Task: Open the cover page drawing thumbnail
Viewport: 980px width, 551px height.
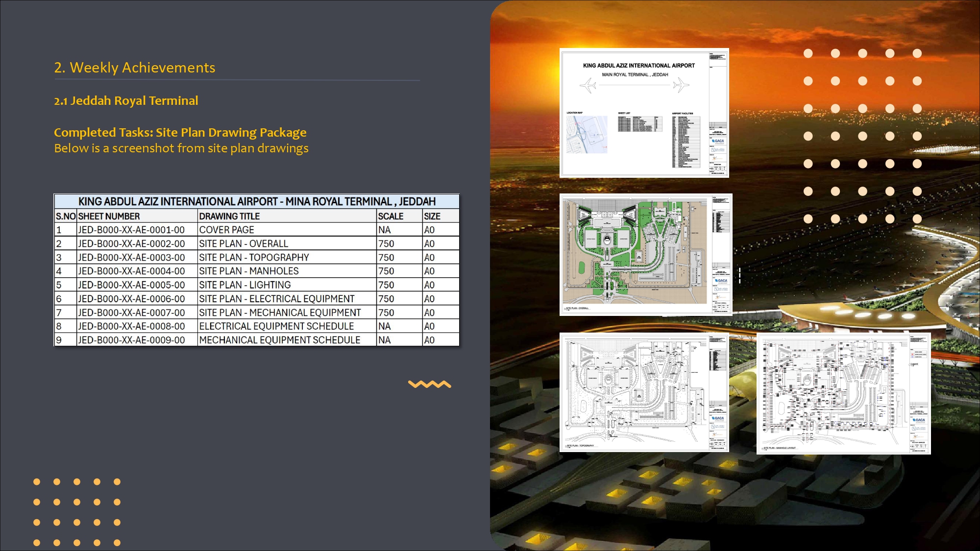Action: click(644, 113)
